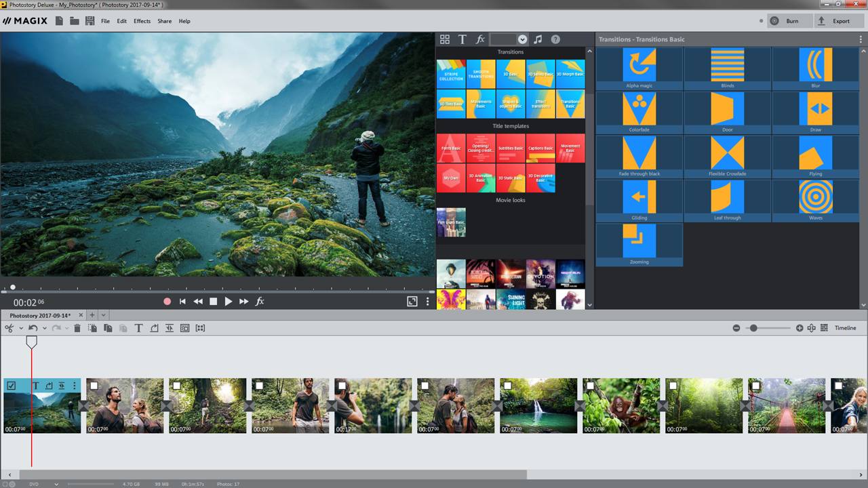
Task: Check the orangutan clip checkbox
Action: 590,386
